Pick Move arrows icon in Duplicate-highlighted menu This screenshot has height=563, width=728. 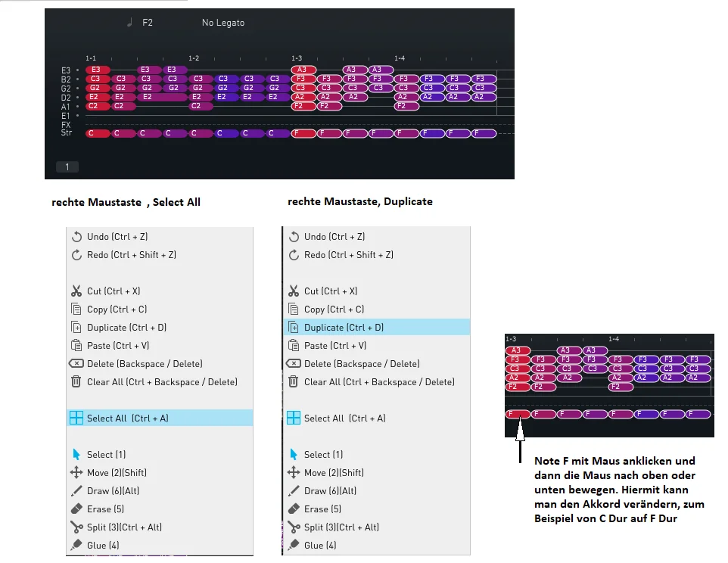(x=294, y=472)
